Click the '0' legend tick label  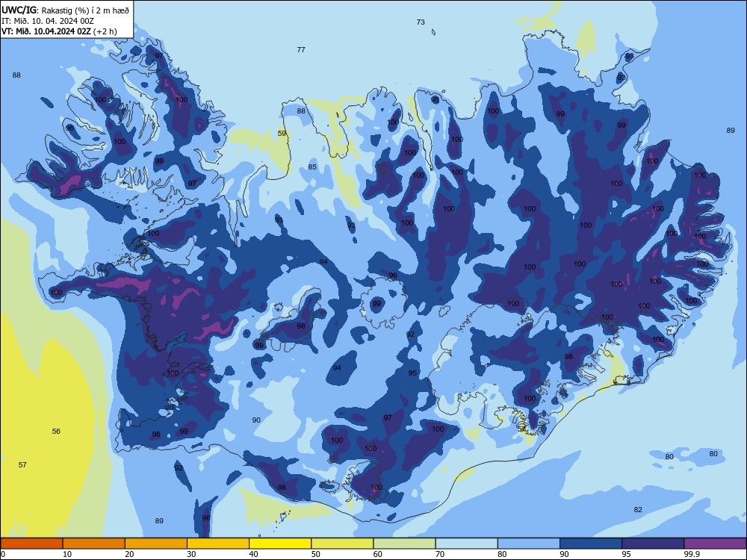pyautogui.click(x=3, y=554)
